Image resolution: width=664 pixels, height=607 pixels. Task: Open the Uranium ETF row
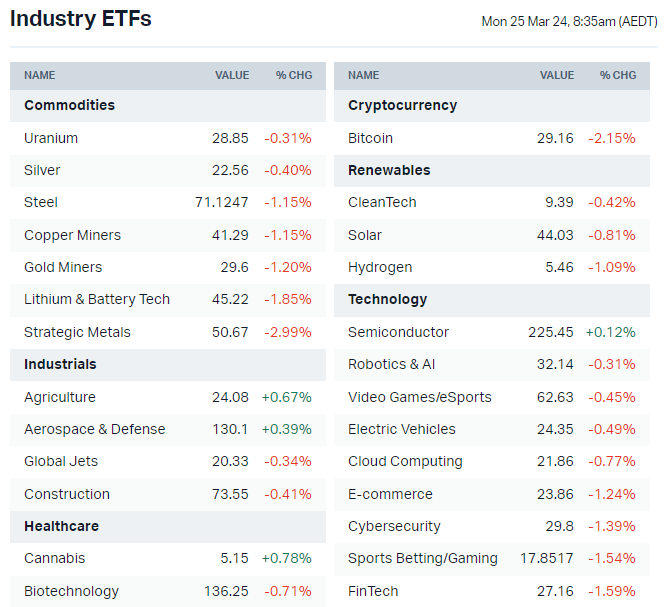click(x=51, y=138)
